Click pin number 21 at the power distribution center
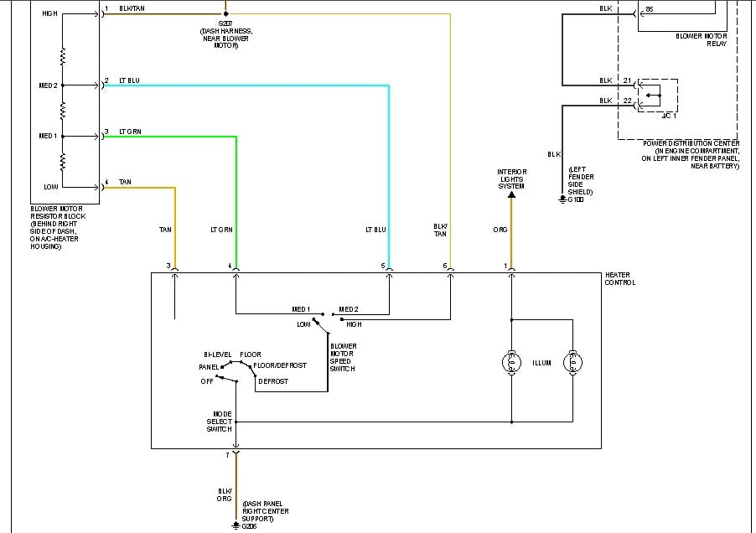The width and height of the screenshot is (756, 533). pos(627,80)
